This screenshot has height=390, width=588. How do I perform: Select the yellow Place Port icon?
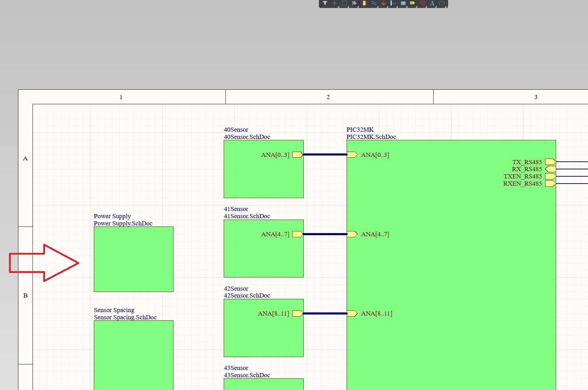[412, 3]
